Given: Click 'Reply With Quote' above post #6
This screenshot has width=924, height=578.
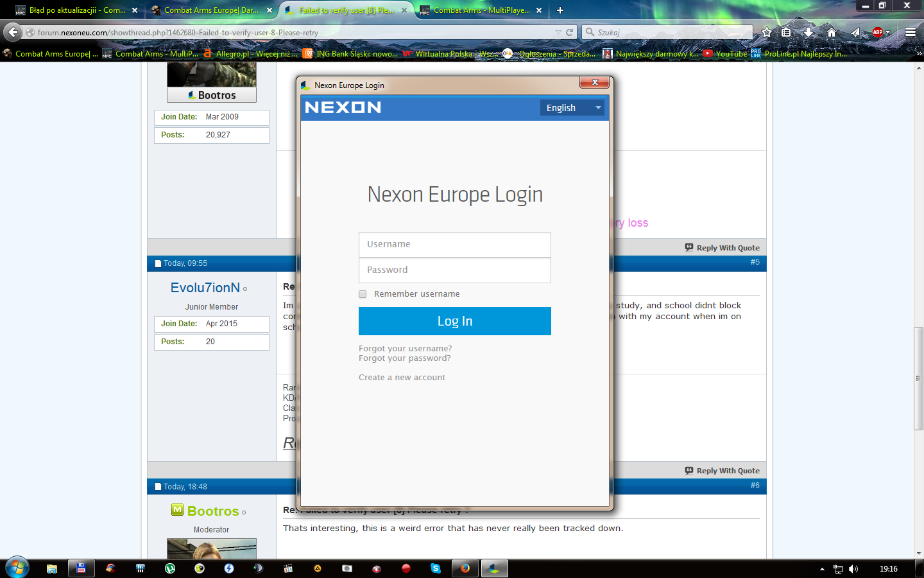Looking at the screenshot, I should click(722, 471).
